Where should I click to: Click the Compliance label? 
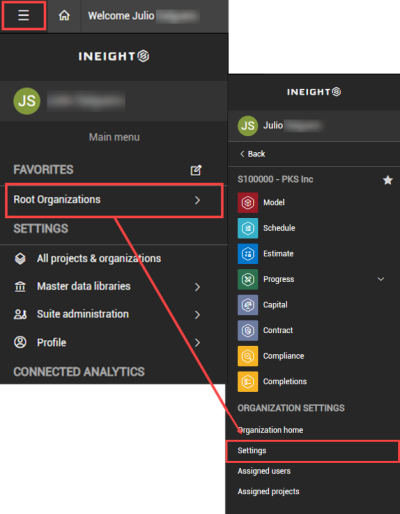283,356
